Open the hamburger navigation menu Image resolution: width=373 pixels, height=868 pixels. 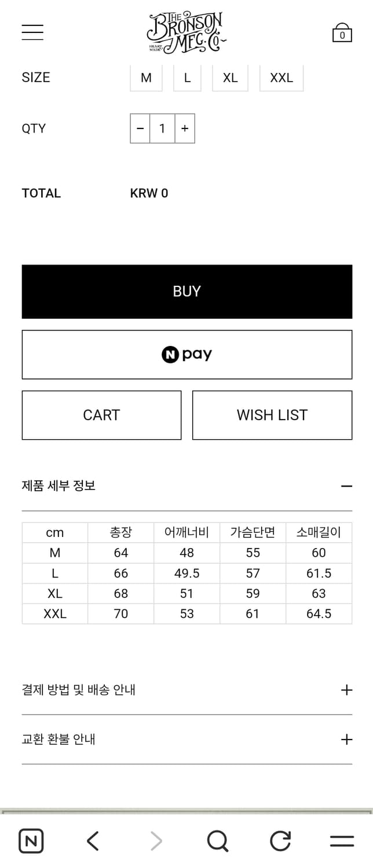coord(32,32)
